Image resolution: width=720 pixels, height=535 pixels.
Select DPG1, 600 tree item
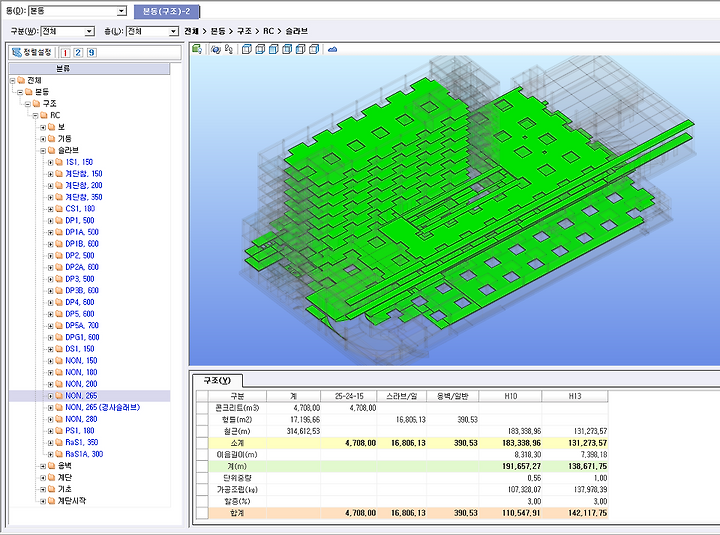pyautogui.click(x=82, y=338)
